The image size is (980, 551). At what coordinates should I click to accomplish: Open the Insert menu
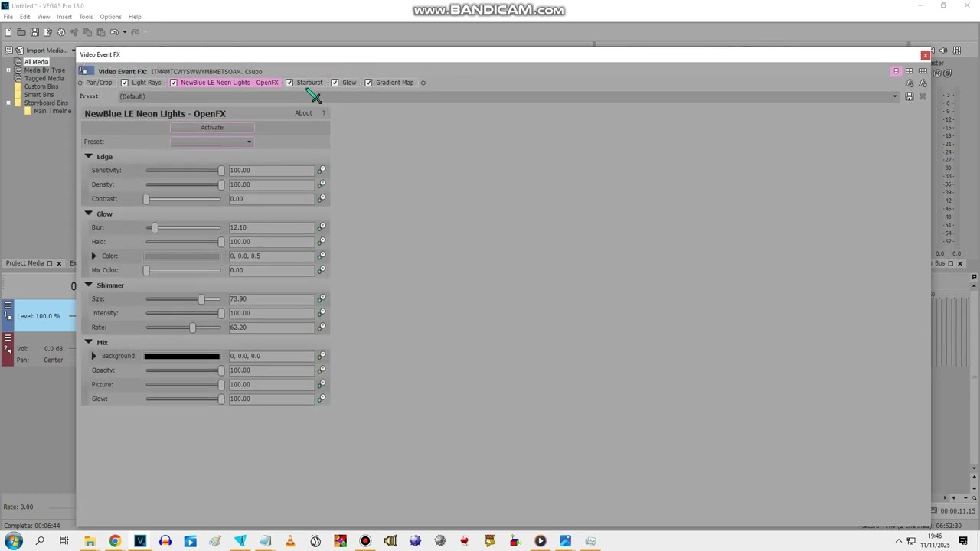(x=64, y=17)
